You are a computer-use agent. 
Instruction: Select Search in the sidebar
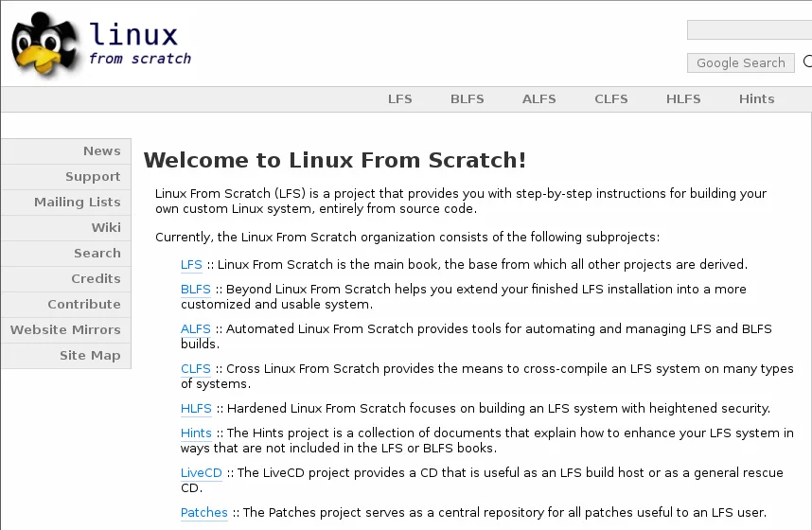coord(65,254)
